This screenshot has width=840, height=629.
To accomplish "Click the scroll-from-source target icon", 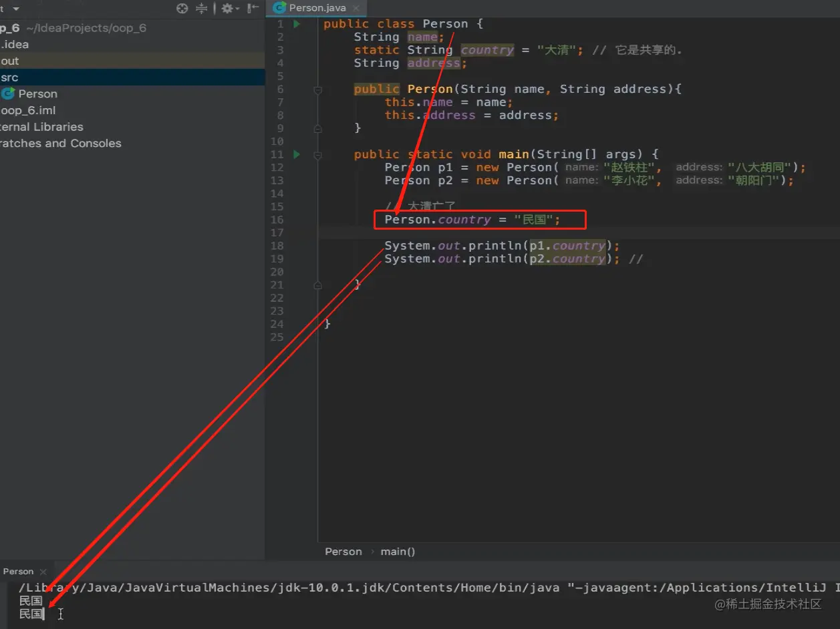I will click(182, 9).
